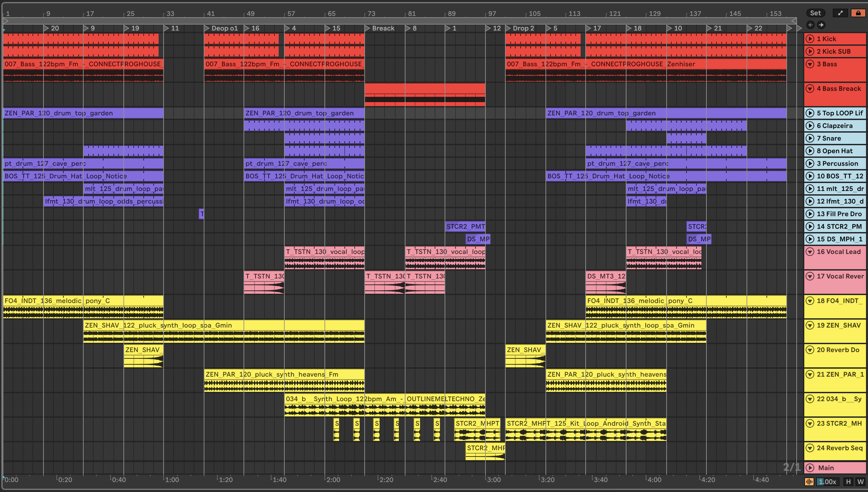Collapse the 24 Reverb Seq track
The height and width of the screenshot is (492, 868).
(x=810, y=448)
